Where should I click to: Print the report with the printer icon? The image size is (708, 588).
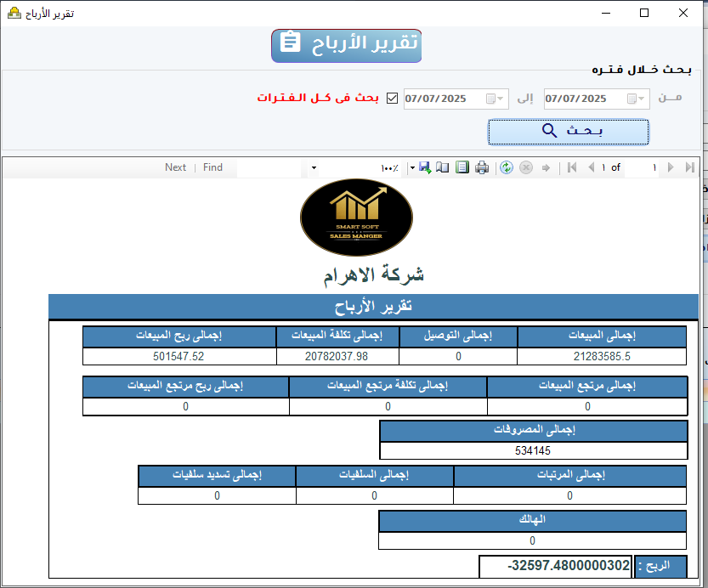click(482, 167)
